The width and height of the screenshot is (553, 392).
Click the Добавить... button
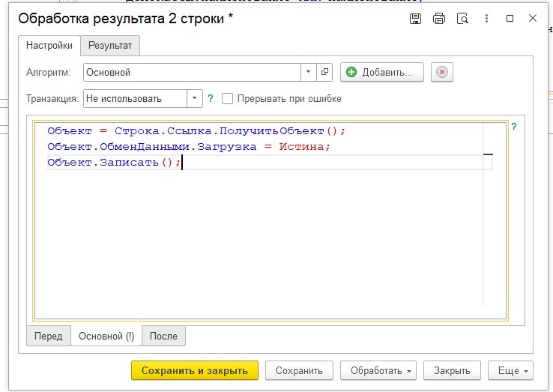pyautogui.click(x=382, y=73)
